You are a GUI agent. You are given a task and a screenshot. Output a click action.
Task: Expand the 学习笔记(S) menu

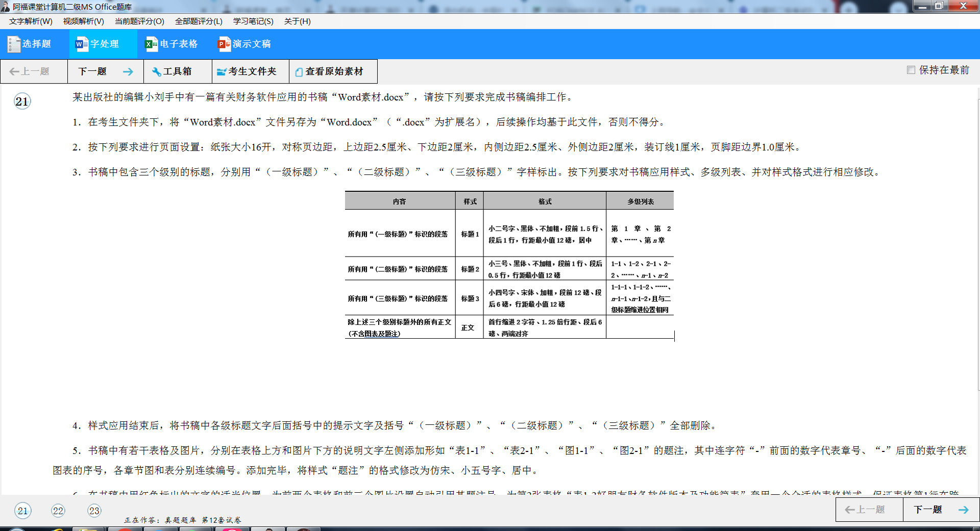[x=253, y=21]
